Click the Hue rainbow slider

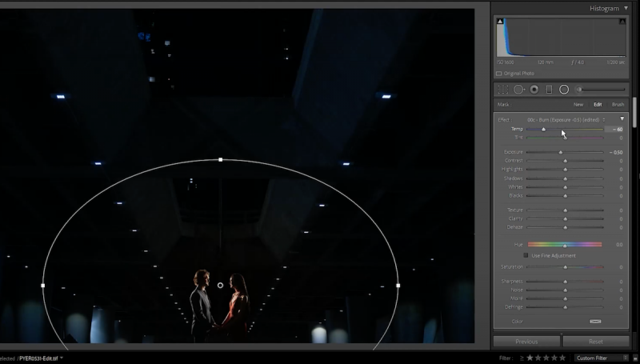[565, 245]
